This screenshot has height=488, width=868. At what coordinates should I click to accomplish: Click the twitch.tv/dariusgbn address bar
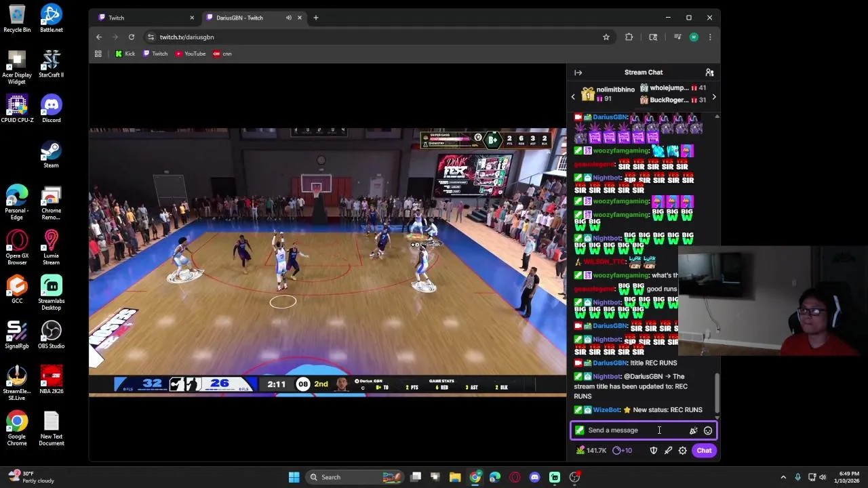380,37
